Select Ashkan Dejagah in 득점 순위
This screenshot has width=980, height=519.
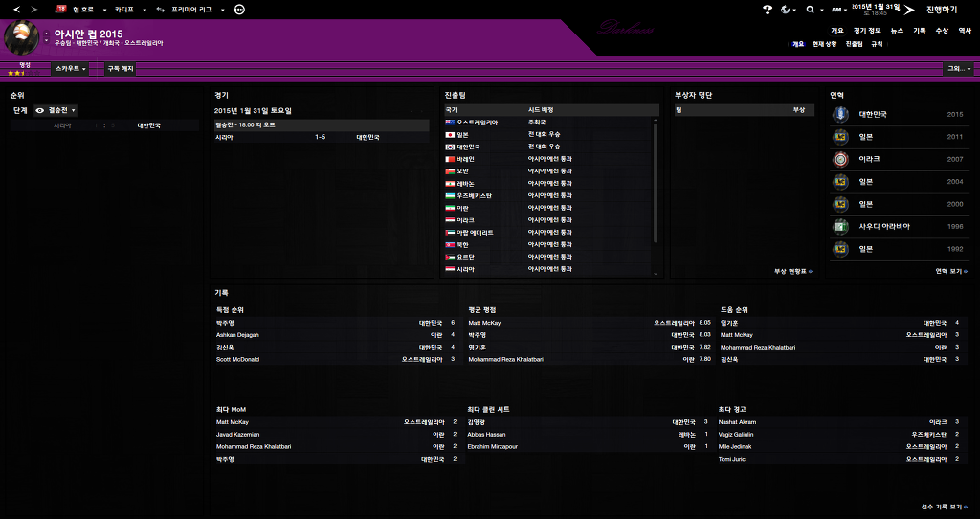click(237, 335)
